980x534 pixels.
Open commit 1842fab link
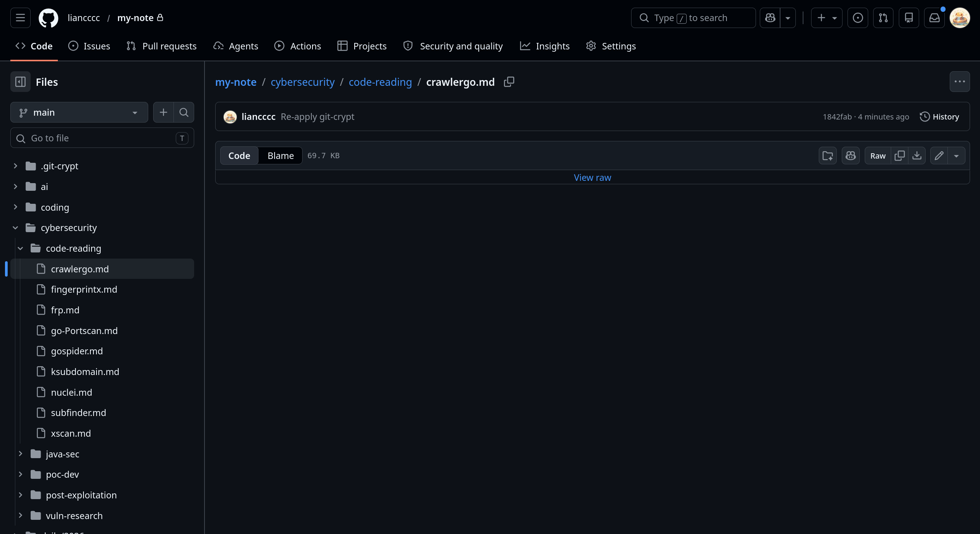click(x=837, y=116)
